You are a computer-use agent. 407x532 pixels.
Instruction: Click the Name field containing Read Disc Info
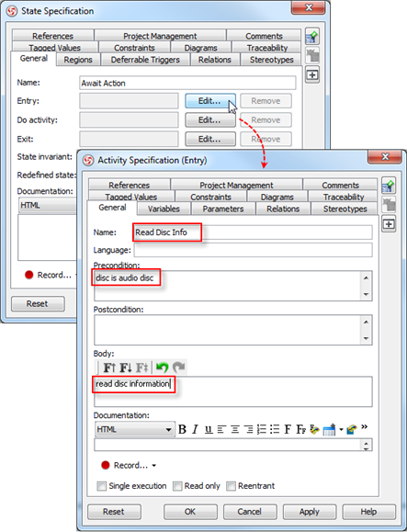click(253, 232)
